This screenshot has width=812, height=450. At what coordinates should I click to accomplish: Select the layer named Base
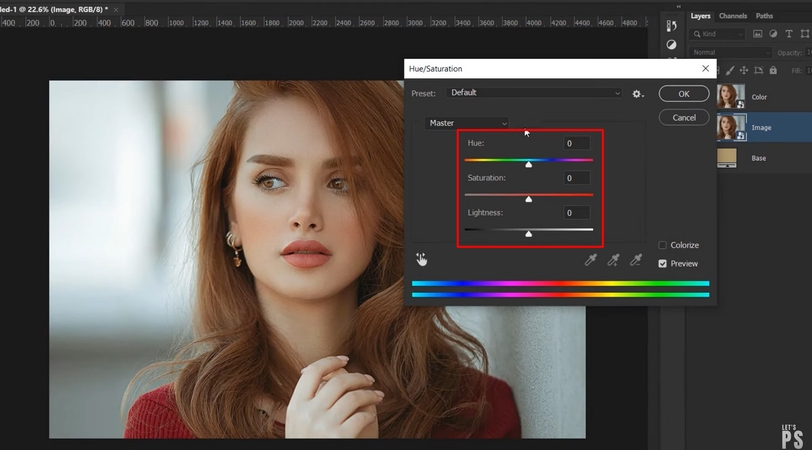coord(759,158)
